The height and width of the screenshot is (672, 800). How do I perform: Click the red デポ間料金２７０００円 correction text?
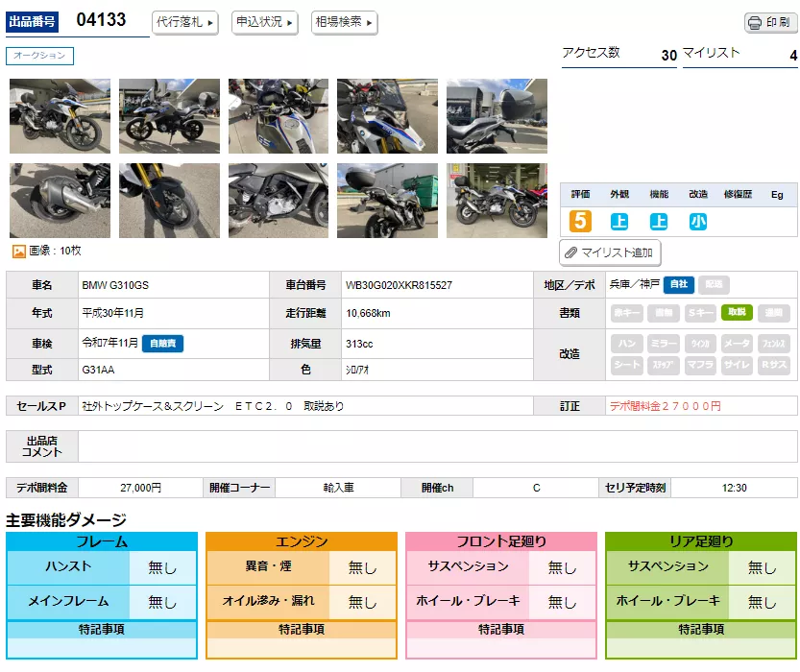pos(666,406)
